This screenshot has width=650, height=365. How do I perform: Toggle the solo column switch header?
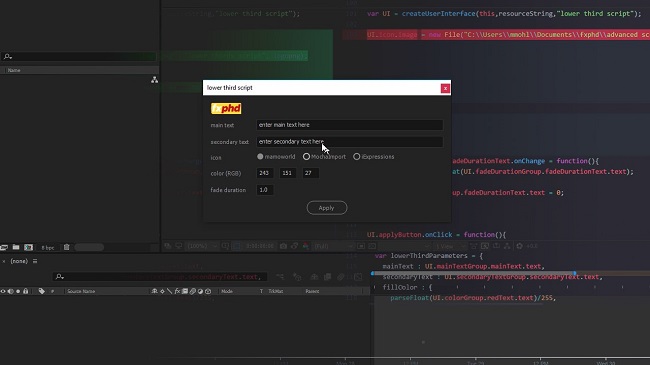point(18,291)
